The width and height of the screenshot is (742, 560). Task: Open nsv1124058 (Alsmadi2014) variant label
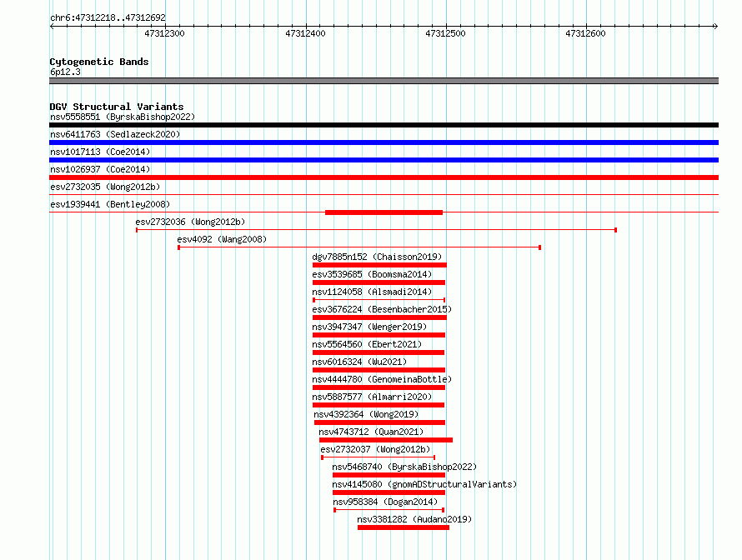372,292
